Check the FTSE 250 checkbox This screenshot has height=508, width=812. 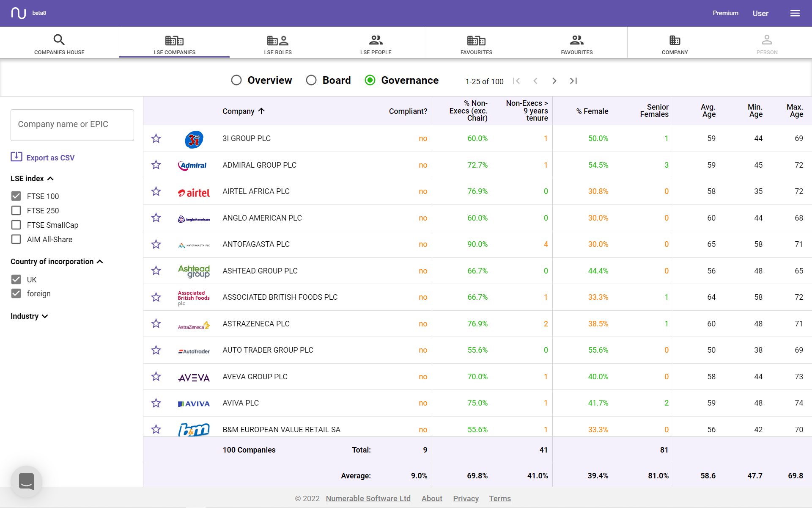[x=16, y=210]
